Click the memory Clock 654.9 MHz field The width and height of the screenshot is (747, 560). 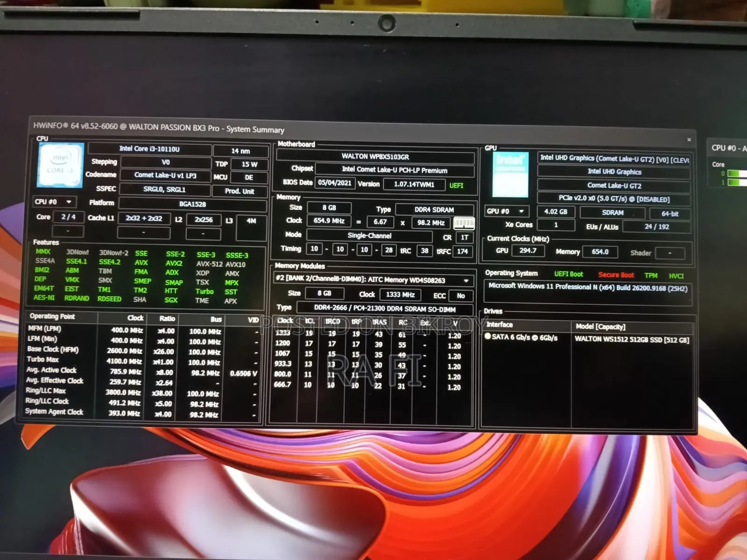pos(329,221)
